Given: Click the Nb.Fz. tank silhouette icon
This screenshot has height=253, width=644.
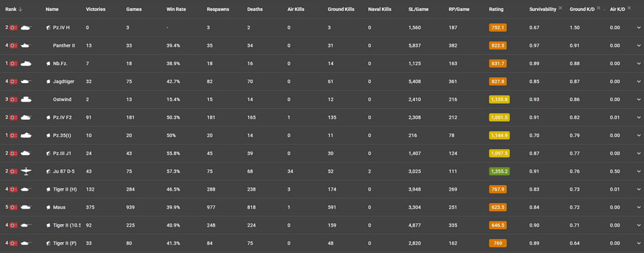Looking at the screenshot, I should [26, 63].
